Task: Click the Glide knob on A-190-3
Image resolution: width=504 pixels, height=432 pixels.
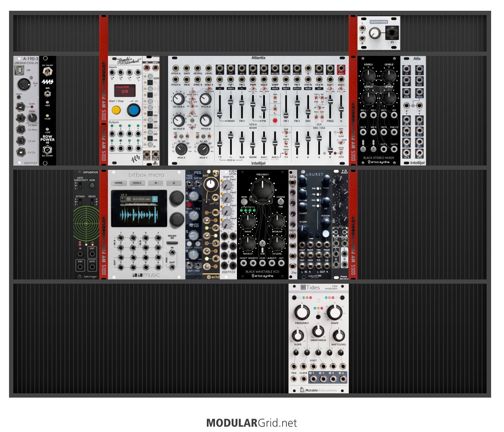Action: [x=32, y=117]
